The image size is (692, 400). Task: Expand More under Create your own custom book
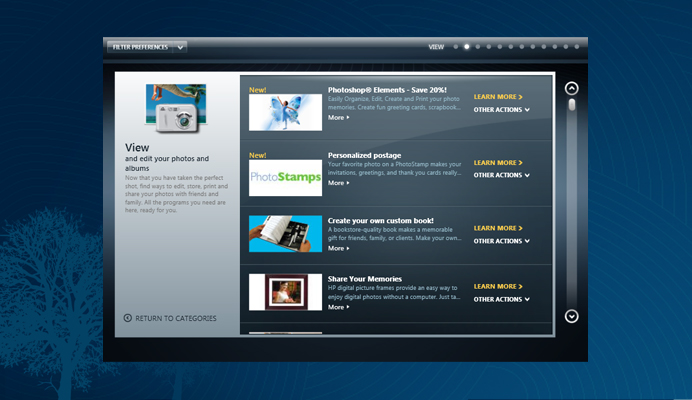click(x=338, y=248)
